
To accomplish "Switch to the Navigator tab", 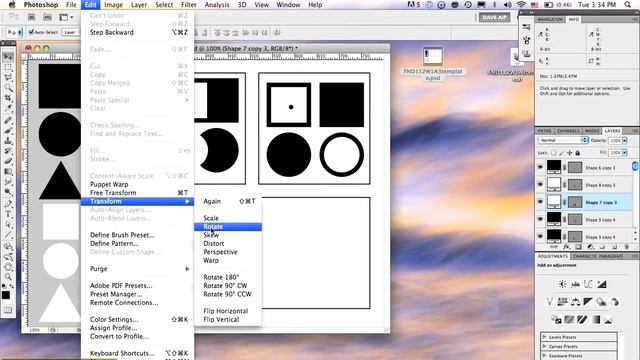I will [550, 19].
